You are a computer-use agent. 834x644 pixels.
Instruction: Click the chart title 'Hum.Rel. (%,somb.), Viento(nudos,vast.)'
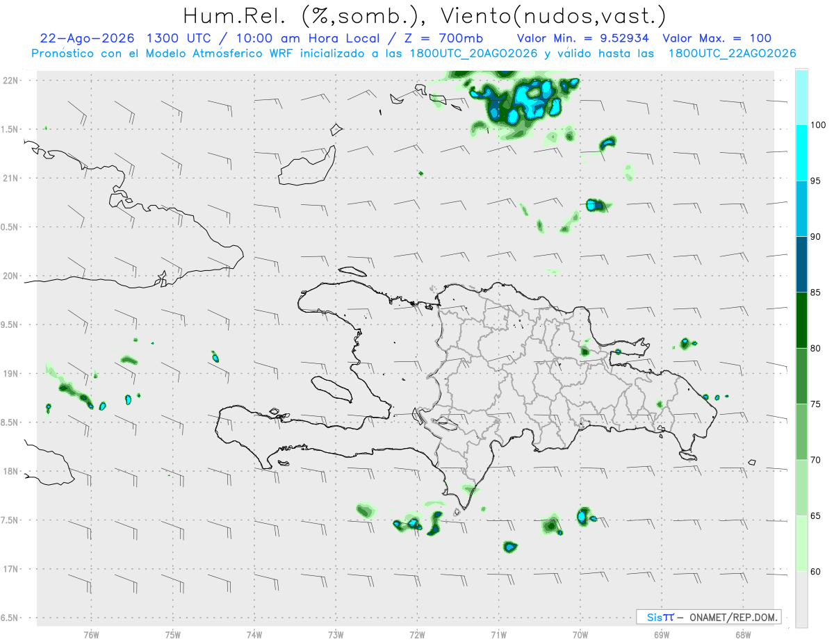coord(425,15)
